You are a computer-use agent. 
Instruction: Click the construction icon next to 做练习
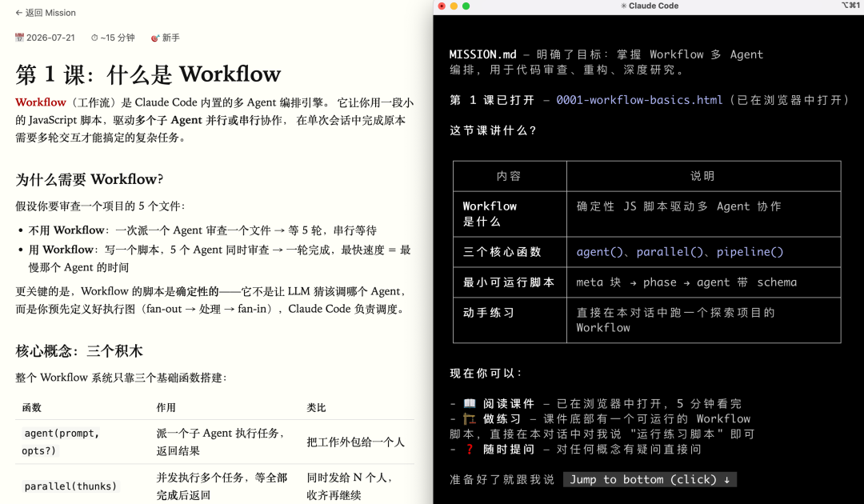(x=470, y=418)
